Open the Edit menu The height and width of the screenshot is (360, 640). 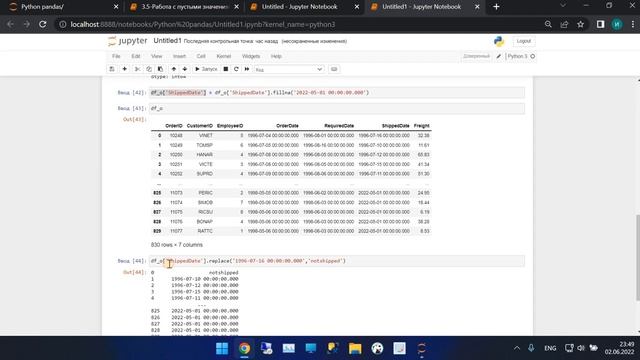[136, 56]
